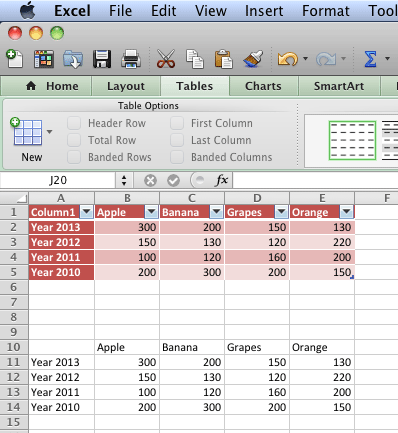Select the 'Year 2011' cell in row 4
Screen dimensions: 398x433
[61, 257]
